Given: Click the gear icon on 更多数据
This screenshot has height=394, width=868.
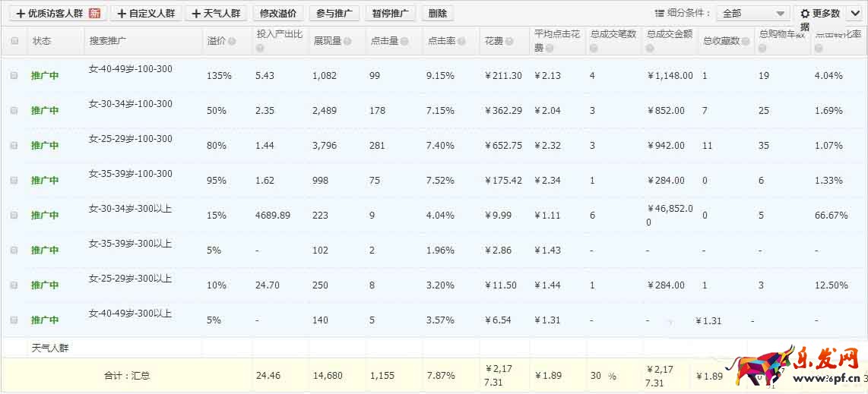Looking at the screenshot, I should coord(805,14).
